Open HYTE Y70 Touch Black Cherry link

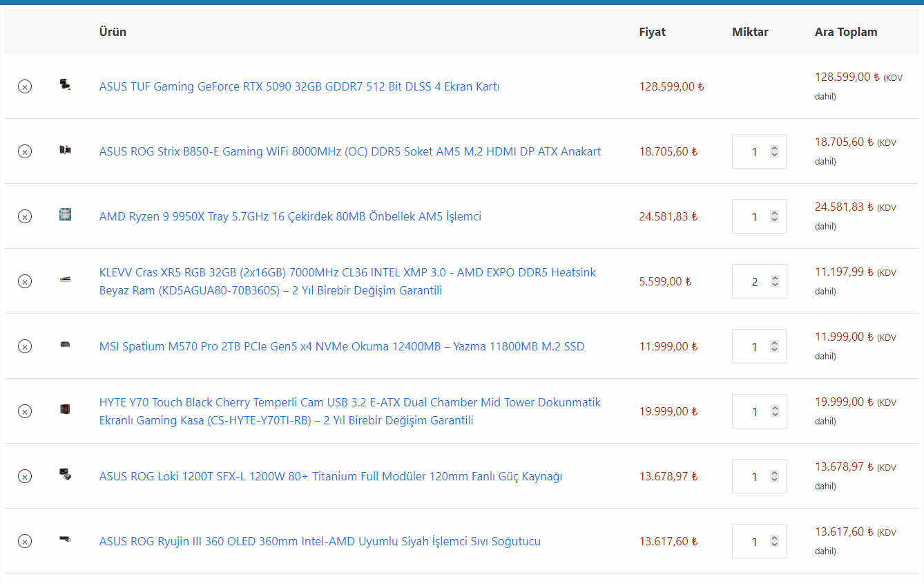click(350, 411)
